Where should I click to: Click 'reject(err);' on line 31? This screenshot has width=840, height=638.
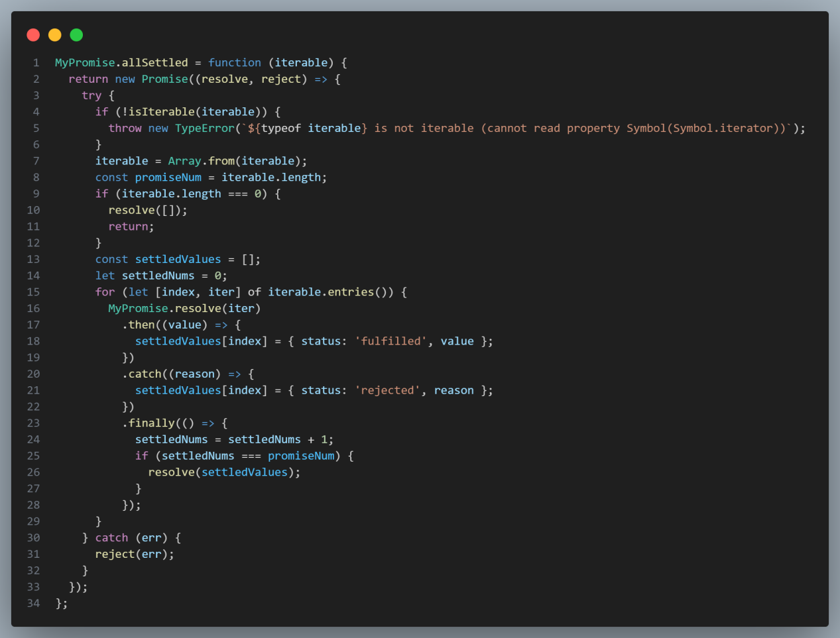coord(135,554)
